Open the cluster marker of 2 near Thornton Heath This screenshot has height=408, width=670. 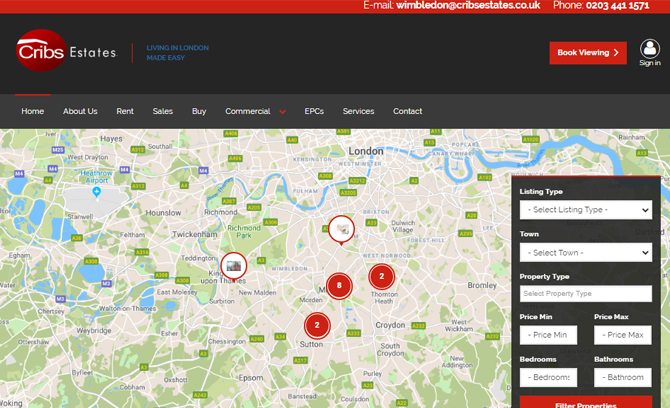pyautogui.click(x=382, y=276)
